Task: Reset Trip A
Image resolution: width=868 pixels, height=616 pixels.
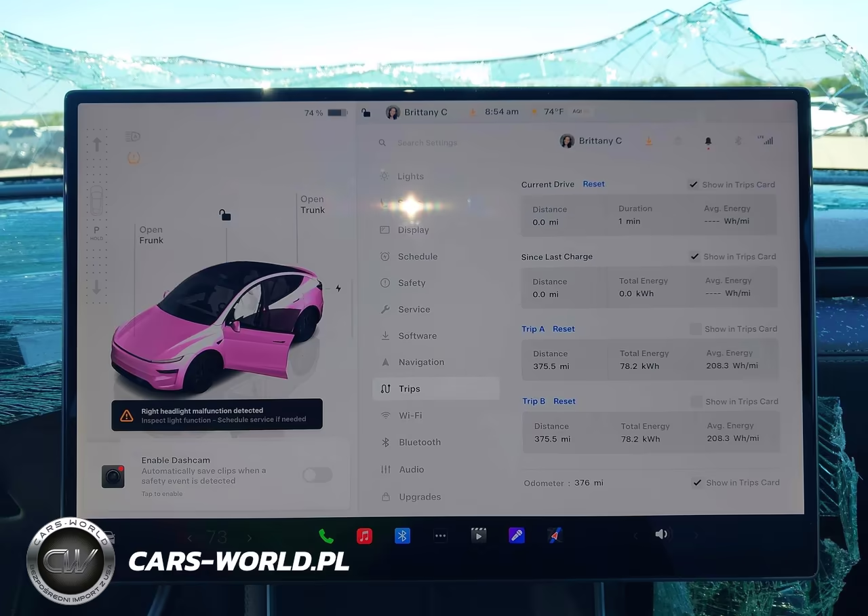Action: (x=564, y=329)
